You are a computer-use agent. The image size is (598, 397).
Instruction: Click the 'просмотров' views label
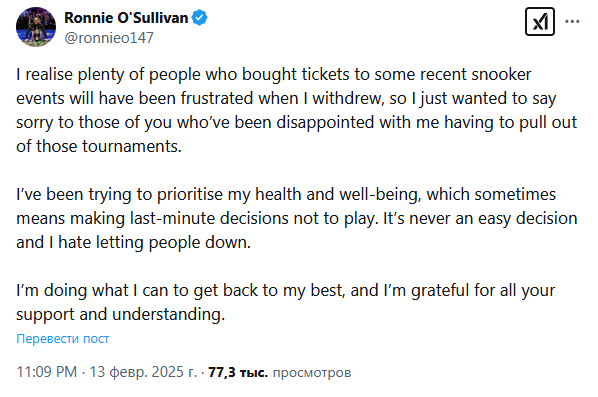pyautogui.click(x=312, y=373)
